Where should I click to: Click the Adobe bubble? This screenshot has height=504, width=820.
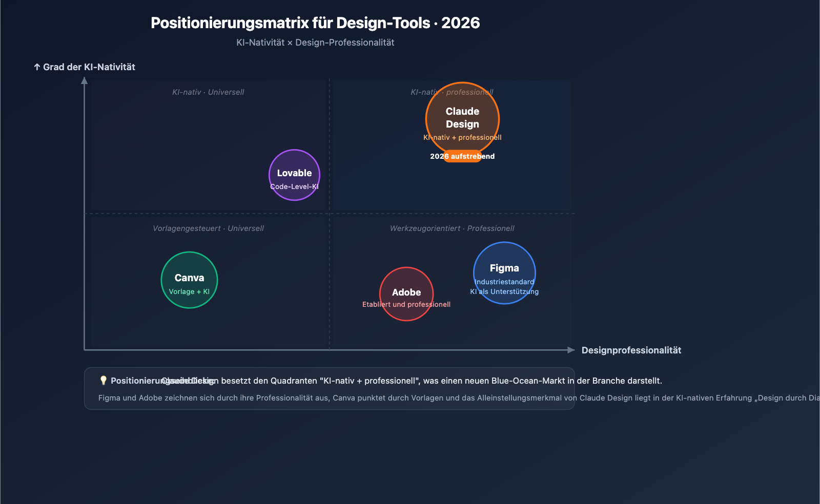coord(406,294)
